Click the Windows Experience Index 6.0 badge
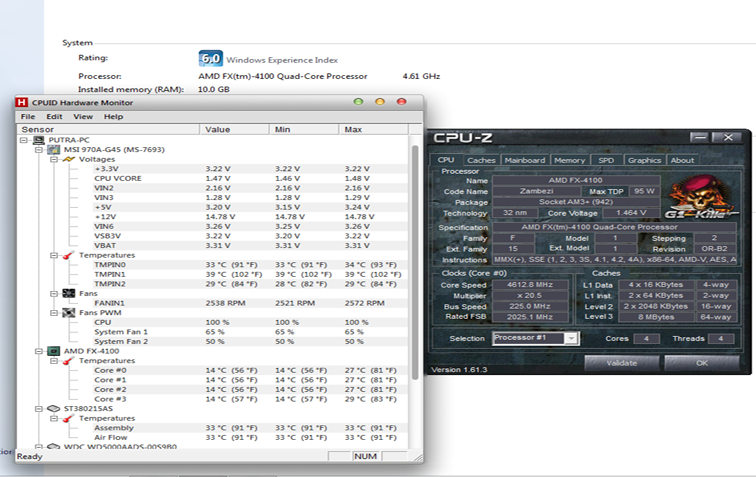This screenshot has height=477, width=756. [211, 58]
